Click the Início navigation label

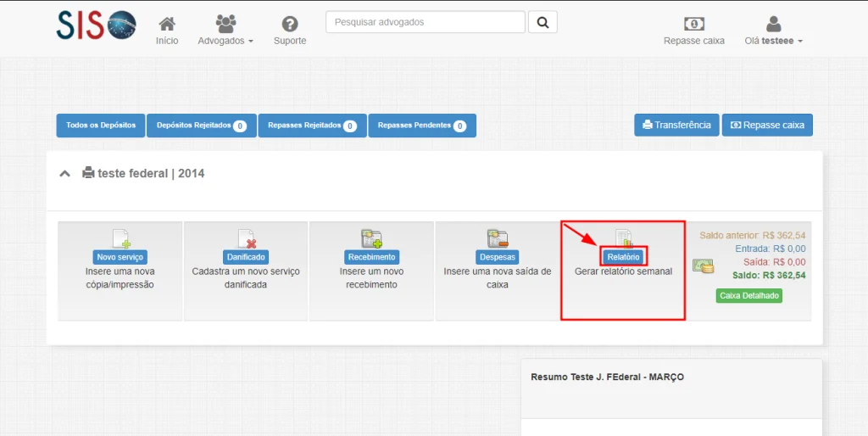pyautogui.click(x=167, y=41)
